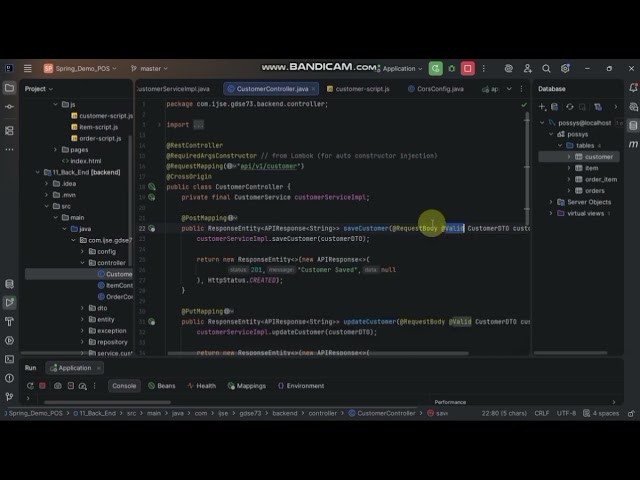Click CustomerController breadcrumb in status bar

(x=382, y=413)
